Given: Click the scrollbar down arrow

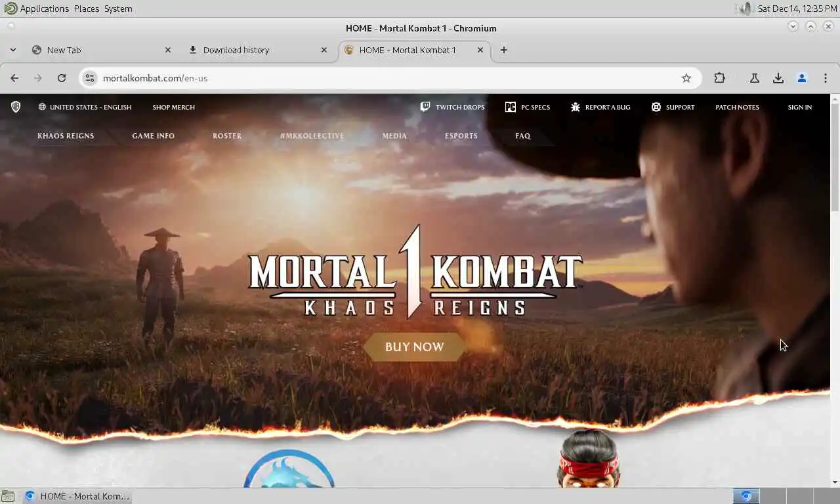Looking at the screenshot, I should 835,482.
